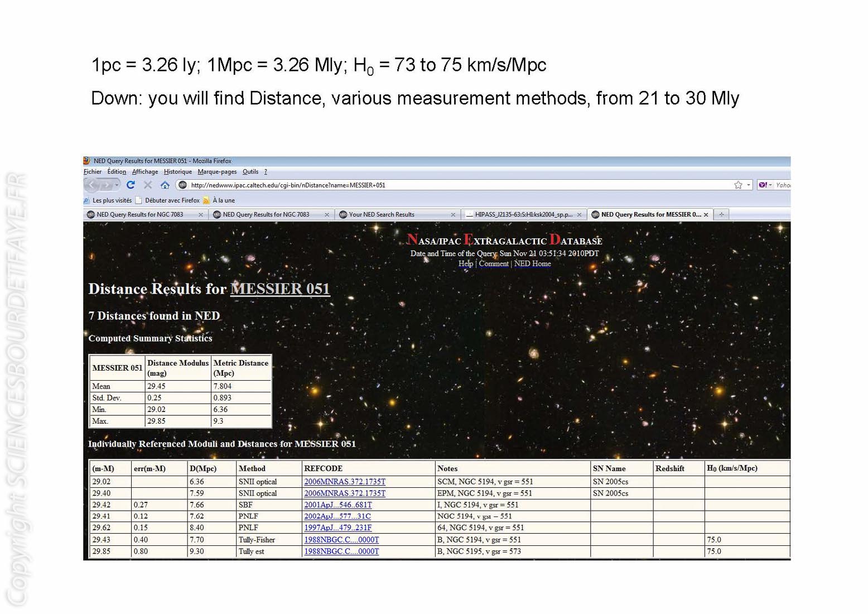This screenshot has height=614, width=868.
Task: Open the 2002ApJ...577...31C reference link
Action: point(337,516)
